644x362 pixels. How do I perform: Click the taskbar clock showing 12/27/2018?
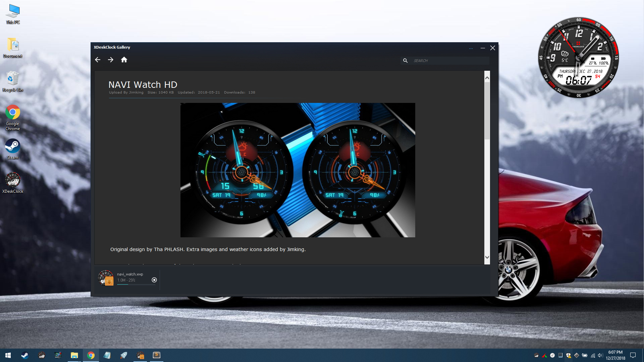pos(616,355)
